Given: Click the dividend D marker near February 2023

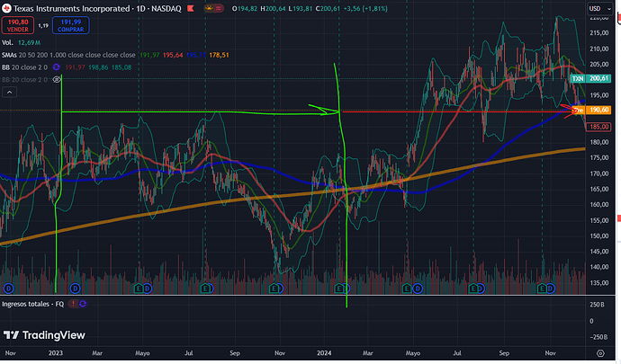Looking at the screenshot, I should pos(76,289).
